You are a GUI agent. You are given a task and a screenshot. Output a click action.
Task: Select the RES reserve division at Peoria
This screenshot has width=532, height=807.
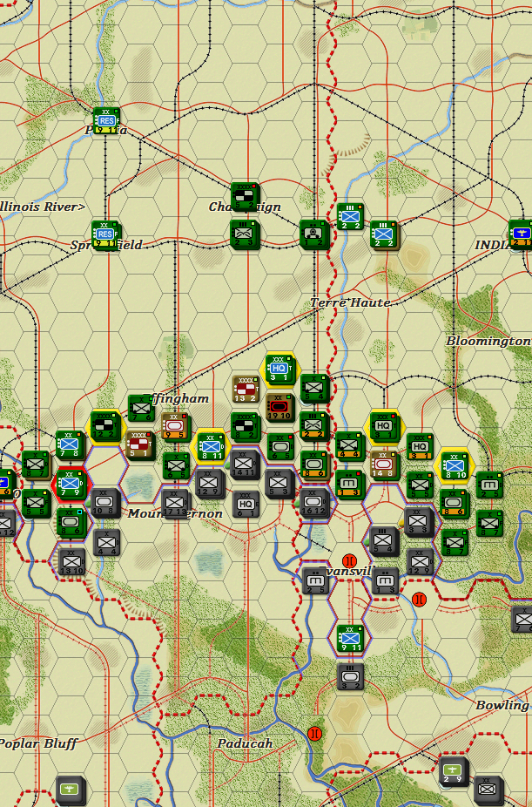click(106, 120)
